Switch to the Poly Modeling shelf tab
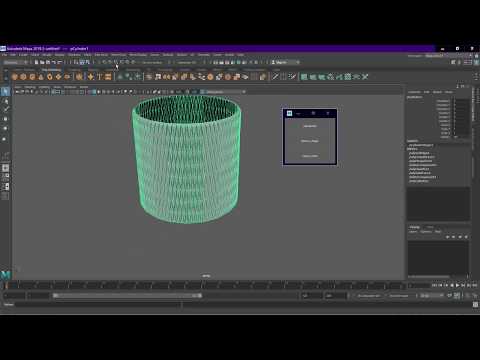Screen dimensions: 480x360 [51, 70]
